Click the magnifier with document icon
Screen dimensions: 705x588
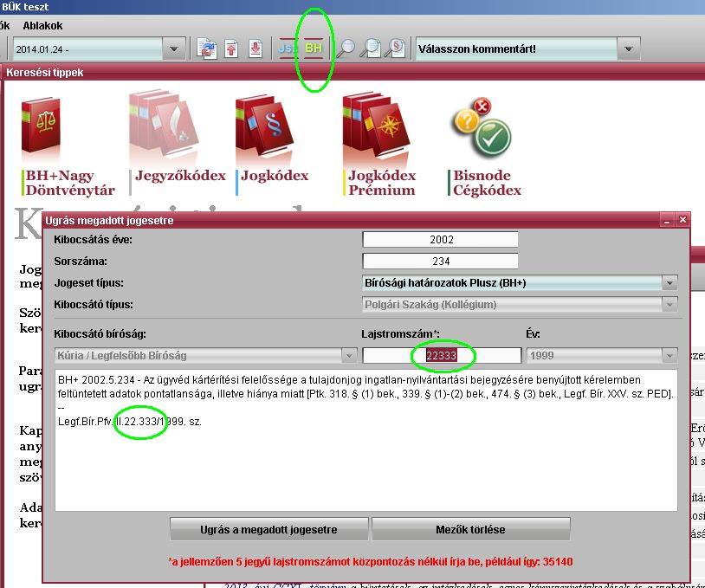372,48
